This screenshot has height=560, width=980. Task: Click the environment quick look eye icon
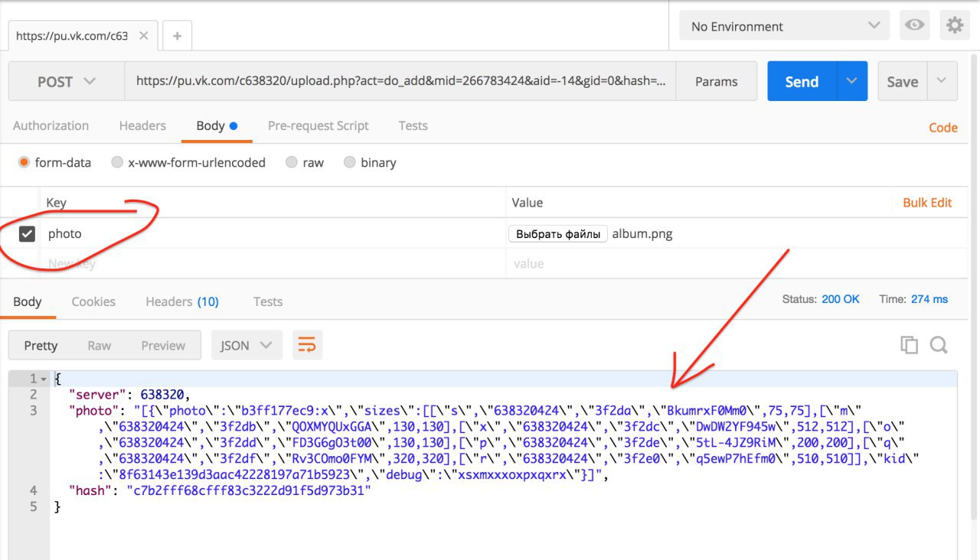[x=914, y=26]
